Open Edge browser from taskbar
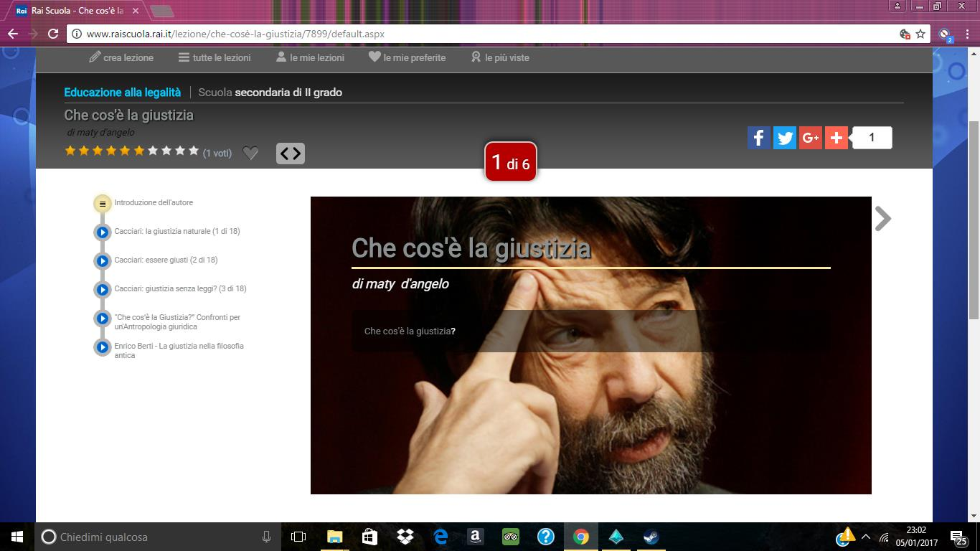 click(x=440, y=537)
